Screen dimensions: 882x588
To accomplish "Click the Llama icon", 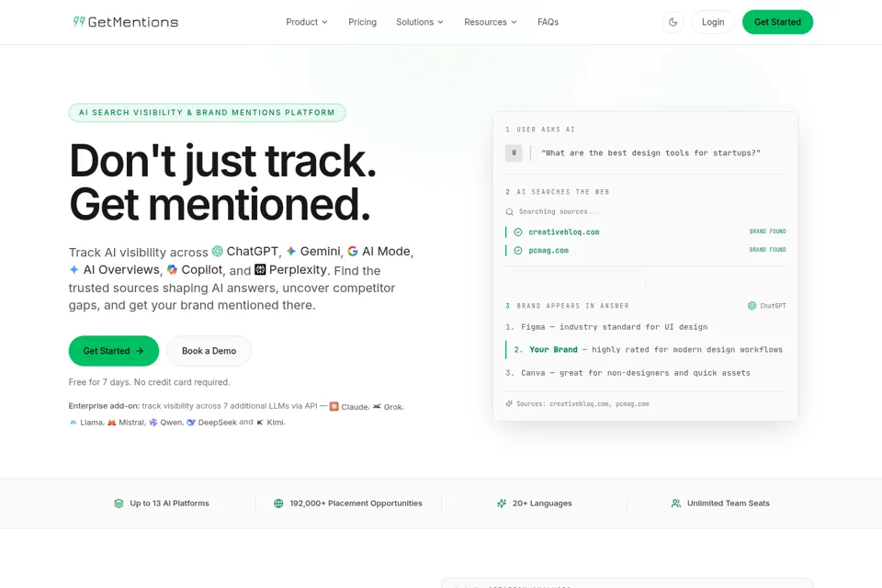I will pos(73,422).
